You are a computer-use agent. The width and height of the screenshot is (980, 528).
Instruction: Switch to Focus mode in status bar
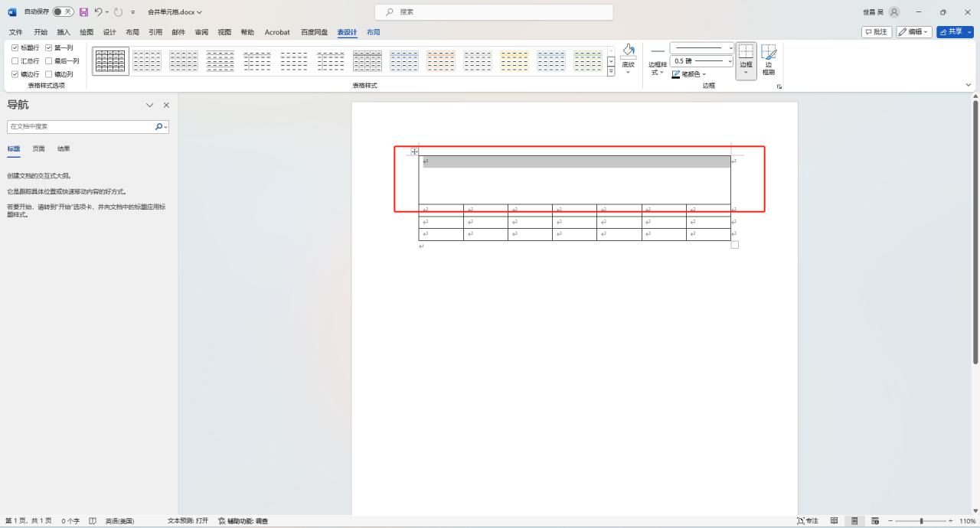(808, 521)
